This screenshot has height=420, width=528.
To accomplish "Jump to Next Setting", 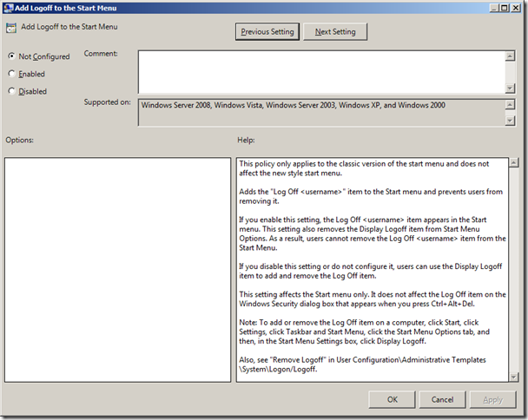I will click(x=334, y=32).
